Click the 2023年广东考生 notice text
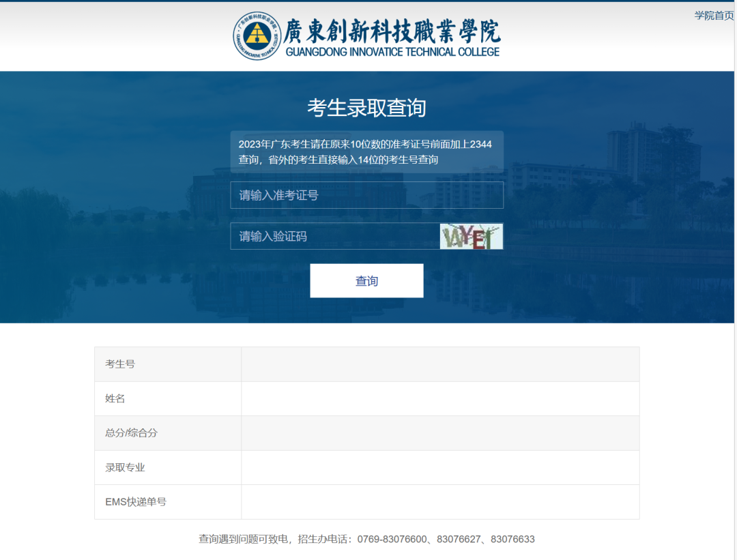Viewport: 737px width, 560px height. 365,151
